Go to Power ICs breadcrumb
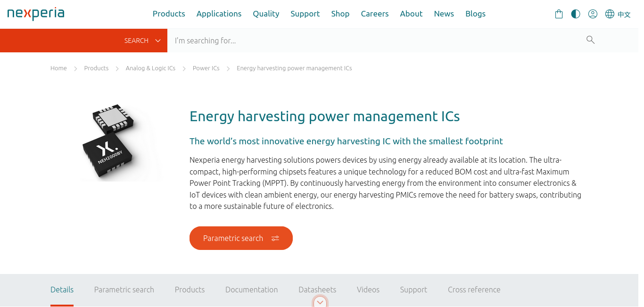The image size is (644, 307). coord(206,68)
